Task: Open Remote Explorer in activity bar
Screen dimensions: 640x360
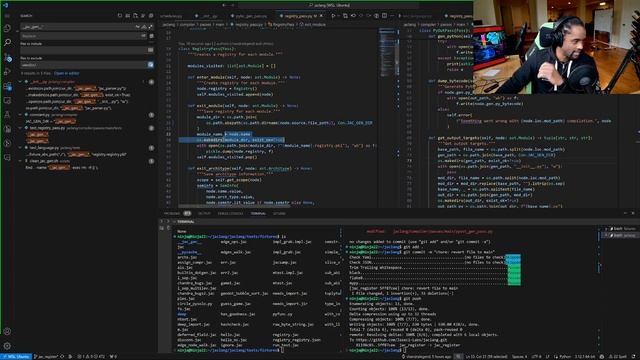Action: point(7,100)
